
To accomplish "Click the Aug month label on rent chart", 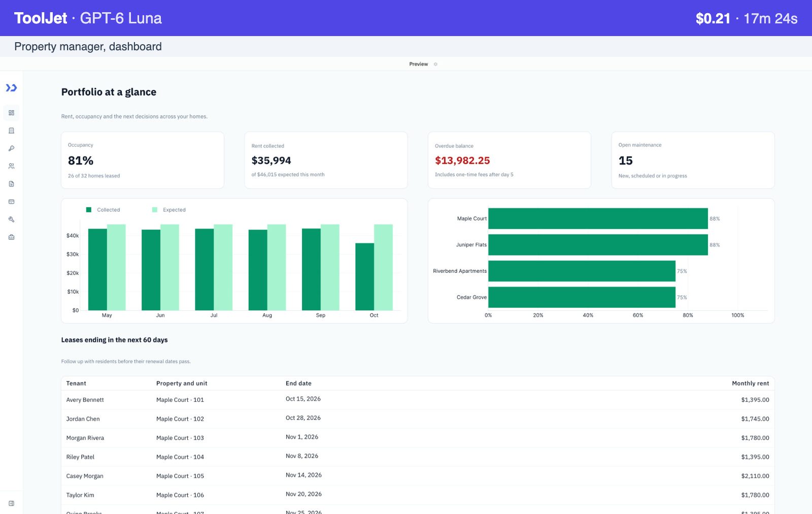I will tap(267, 315).
